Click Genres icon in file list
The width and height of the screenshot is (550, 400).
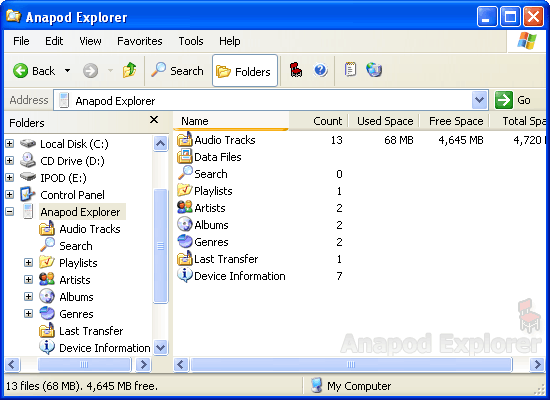(x=185, y=241)
